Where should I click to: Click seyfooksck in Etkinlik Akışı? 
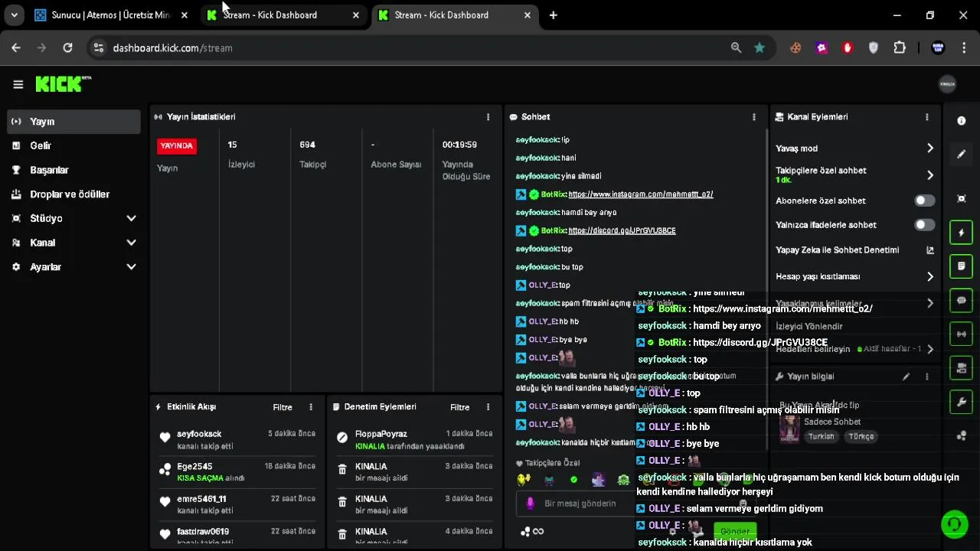199,434
